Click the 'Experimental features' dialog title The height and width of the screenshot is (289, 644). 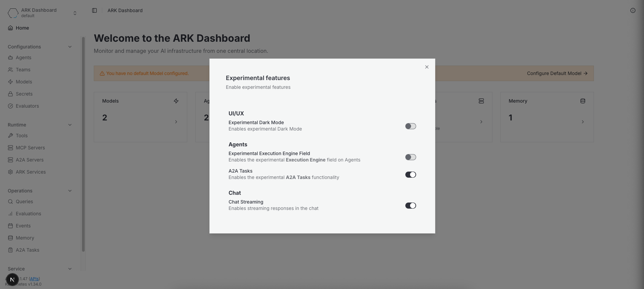(x=258, y=78)
